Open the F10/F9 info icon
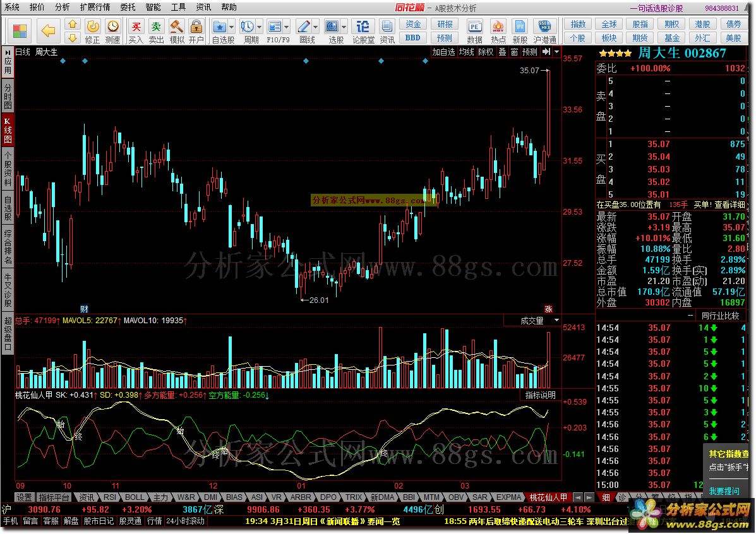 click(275, 26)
